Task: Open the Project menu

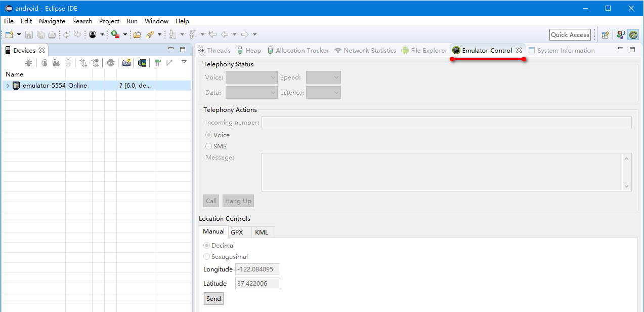Action: click(109, 21)
